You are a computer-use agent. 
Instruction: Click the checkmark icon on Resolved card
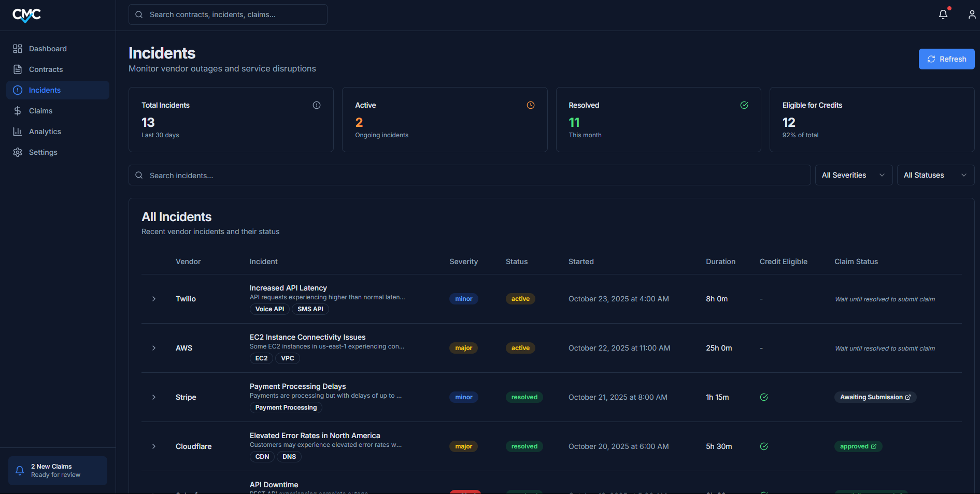[x=744, y=105]
